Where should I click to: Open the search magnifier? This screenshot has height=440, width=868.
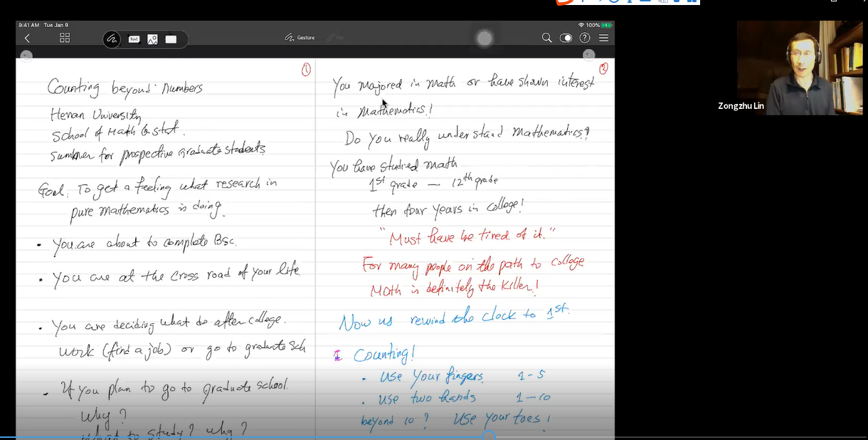[x=546, y=38]
